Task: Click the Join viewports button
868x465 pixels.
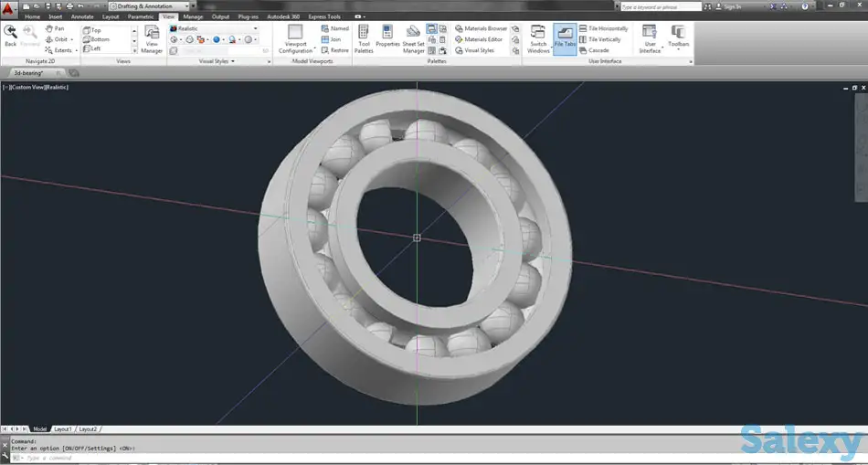Action: coord(331,39)
